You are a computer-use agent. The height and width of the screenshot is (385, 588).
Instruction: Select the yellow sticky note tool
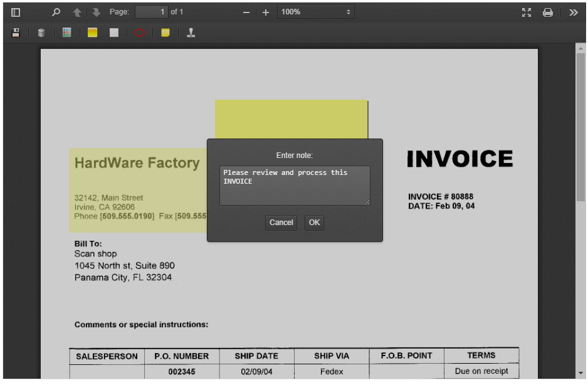(165, 33)
